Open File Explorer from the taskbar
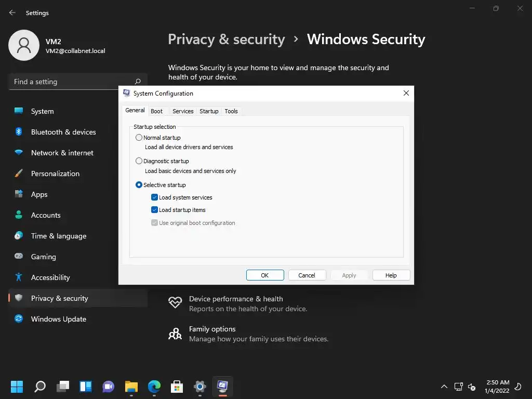Image resolution: width=532 pixels, height=399 pixels. coord(131,387)
